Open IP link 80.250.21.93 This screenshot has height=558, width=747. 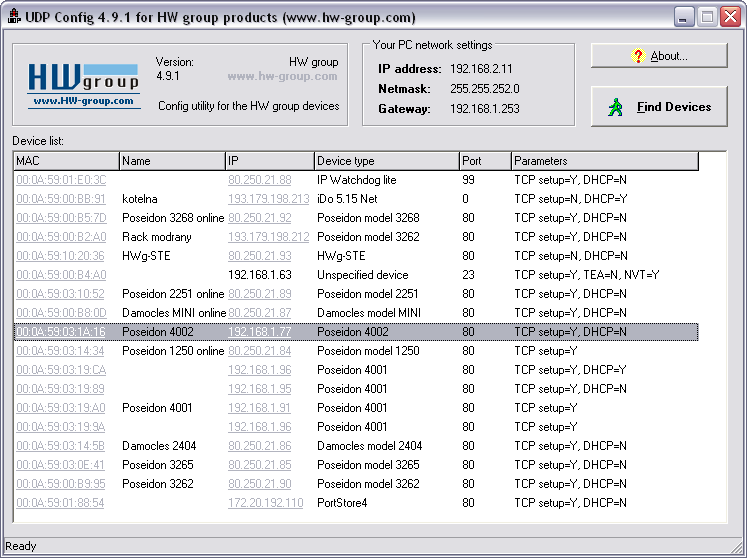click(260, 256)
